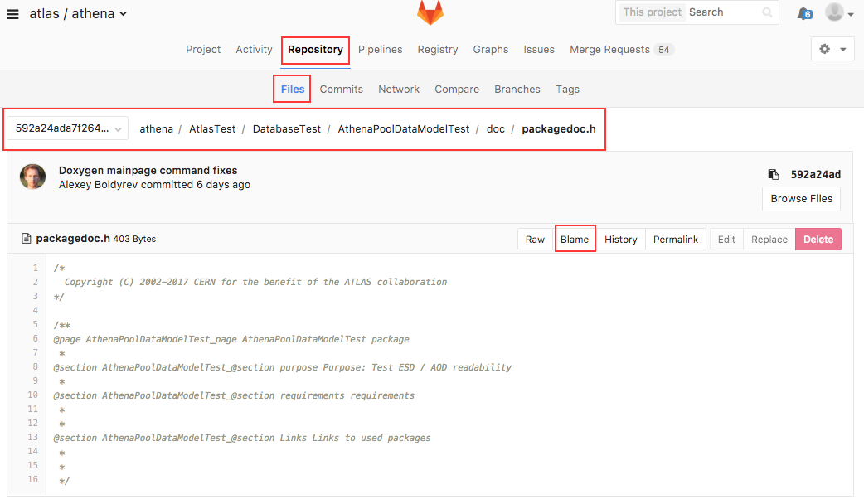
Task: Click the @page AthenaPoolDataModelTest_page code line
Action: click(x=231, y=339)
